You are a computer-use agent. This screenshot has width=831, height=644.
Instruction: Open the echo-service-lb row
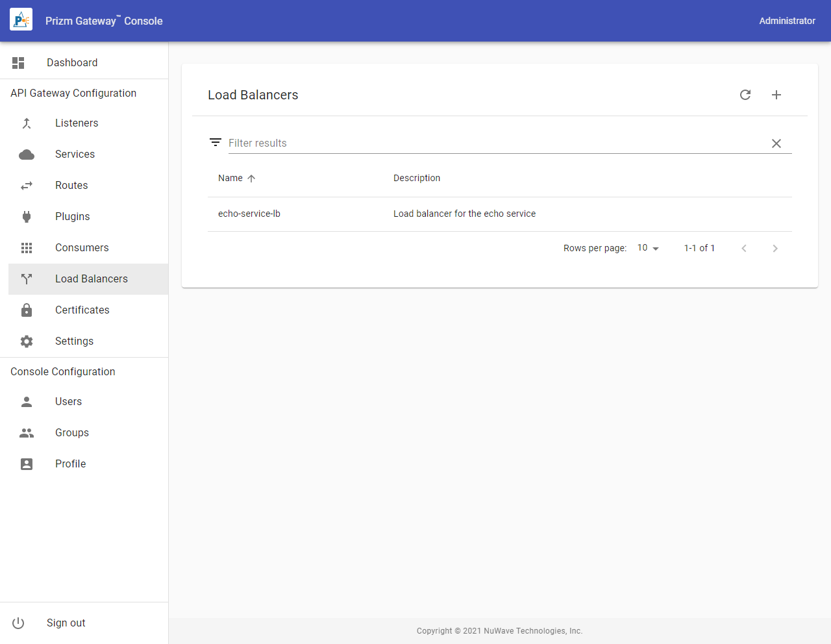click(x=249, y=214)
